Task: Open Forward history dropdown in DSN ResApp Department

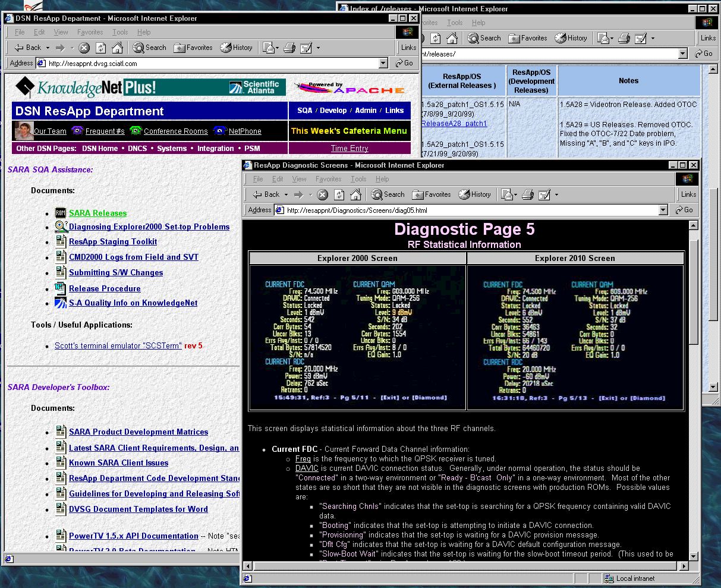Action: click(72, 48)
